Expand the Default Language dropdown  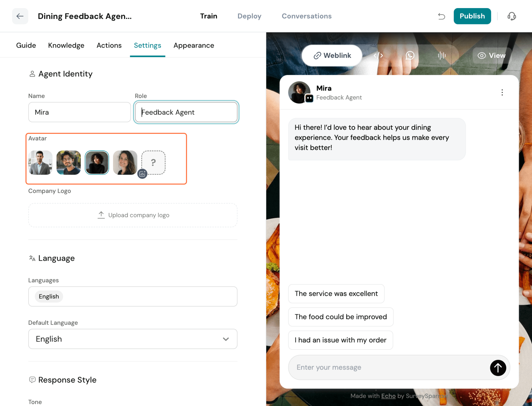133,339
